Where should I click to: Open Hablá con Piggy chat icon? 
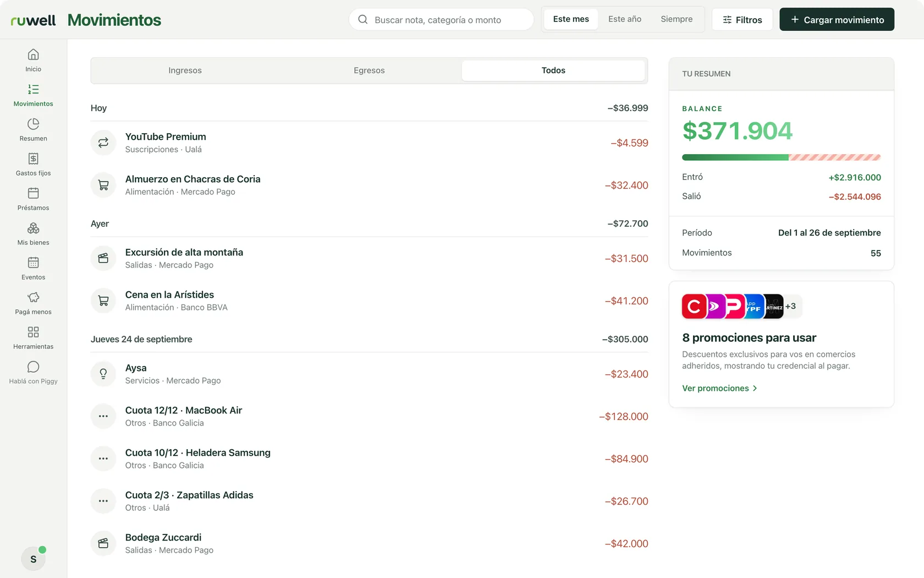coord(33,367)
